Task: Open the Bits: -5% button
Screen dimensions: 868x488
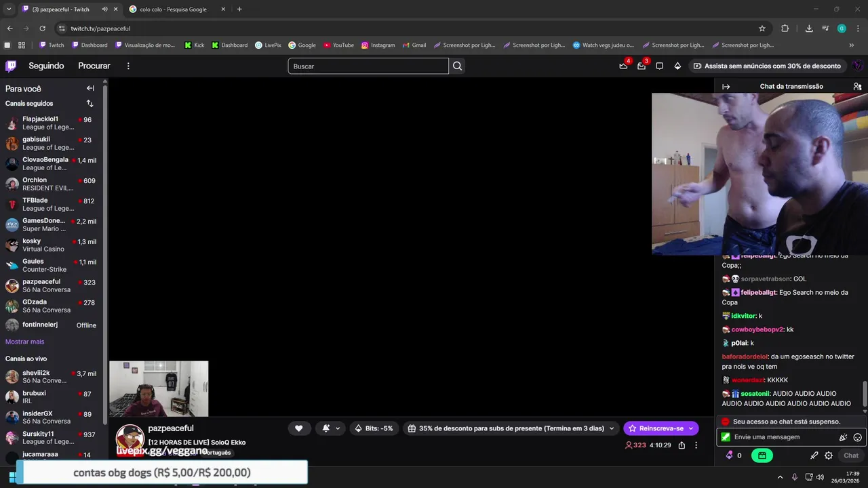Action: [374, 428]
